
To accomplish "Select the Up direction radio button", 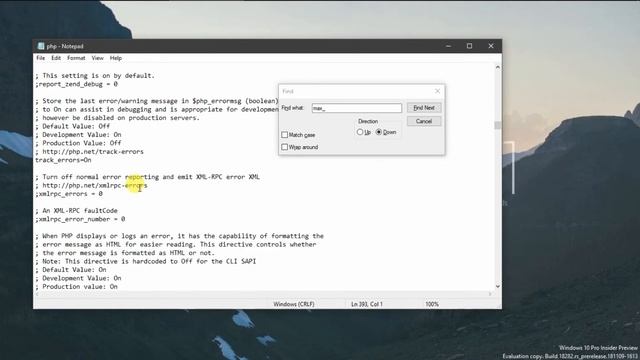I will 360,132.
